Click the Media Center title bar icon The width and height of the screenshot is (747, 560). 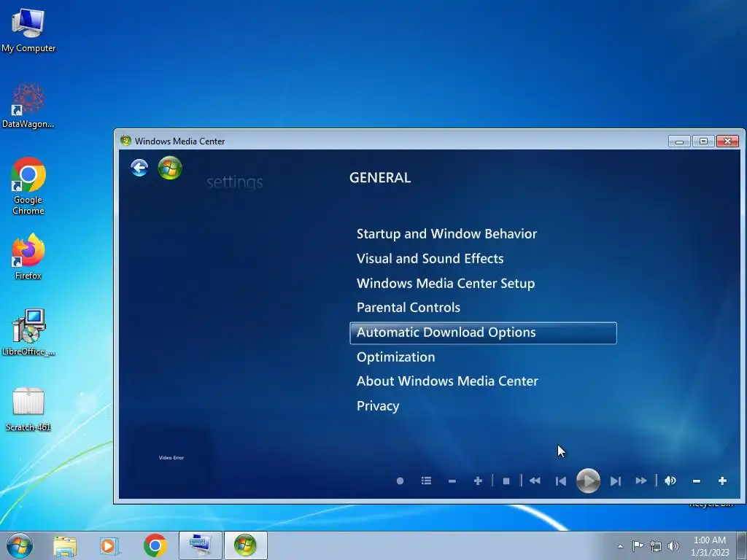click(125, 141)
